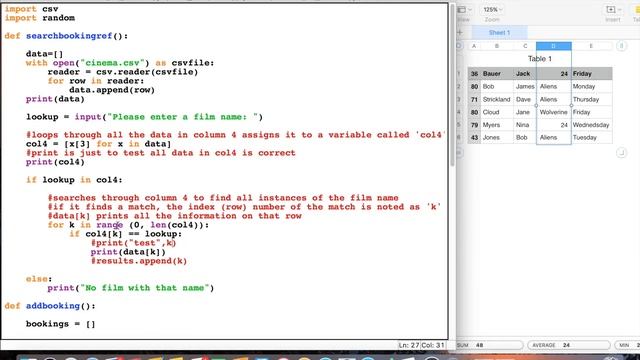Click the Aliens cell in the Jones row
The height and width of the screenshot is (360, 640).
[553, 138]
